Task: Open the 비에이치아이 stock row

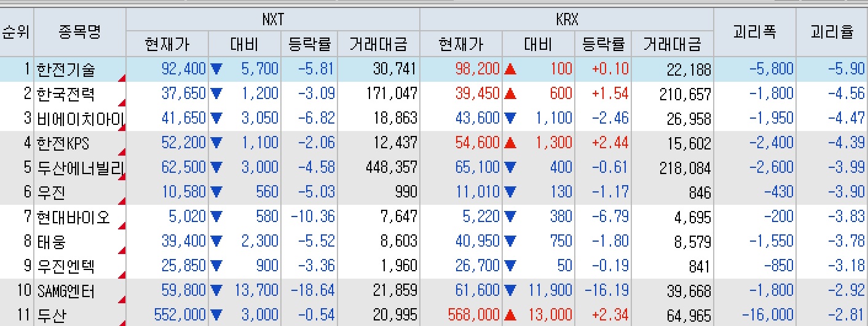Action: (434, 119)
